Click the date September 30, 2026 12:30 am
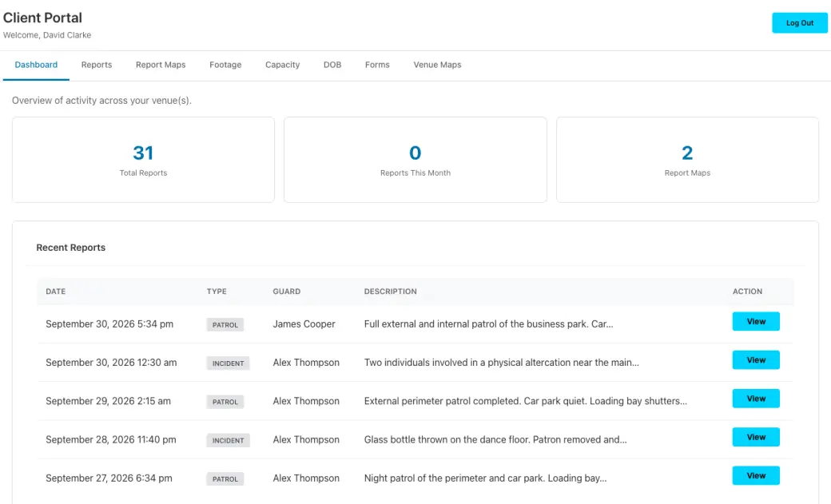 [111, 363]
